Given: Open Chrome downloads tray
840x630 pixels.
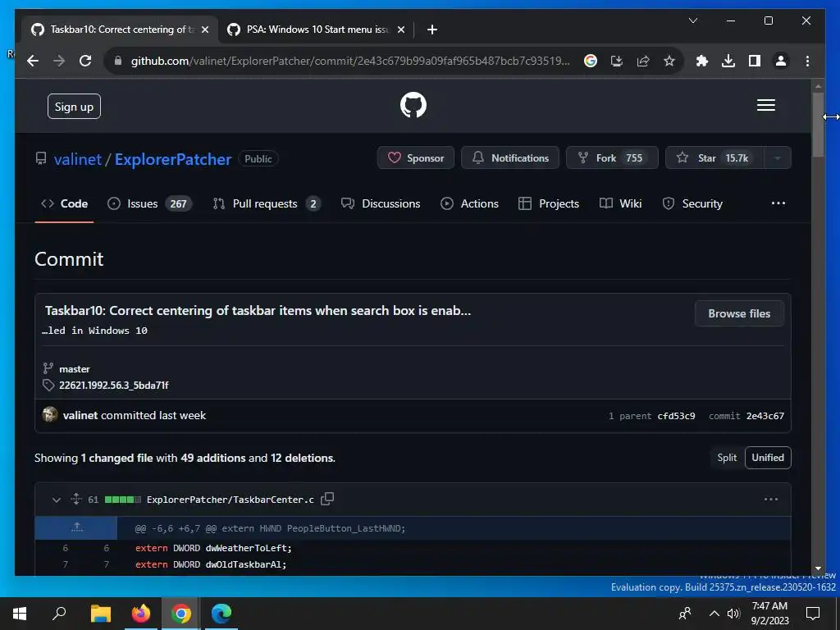Looking at the screenshot, I should (728, 61).
